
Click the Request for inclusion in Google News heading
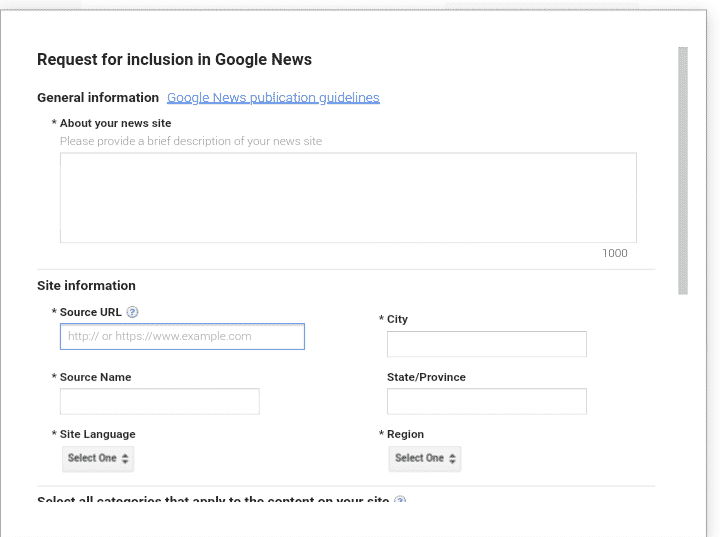tap(174, 60)
